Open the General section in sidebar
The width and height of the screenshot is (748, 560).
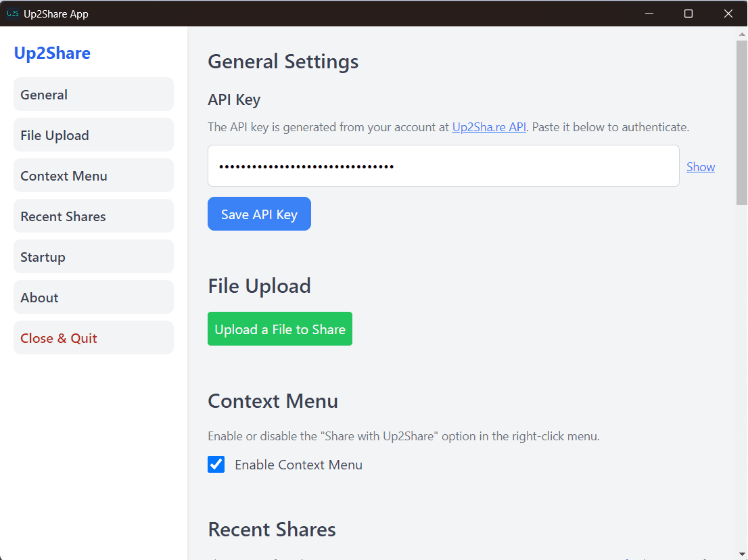pyautogui.click(x=93, y=95)
